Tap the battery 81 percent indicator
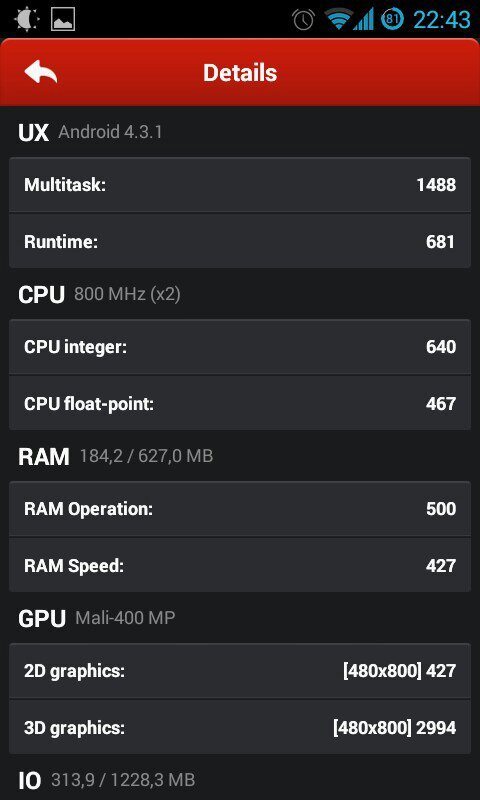 pos(392,19)
